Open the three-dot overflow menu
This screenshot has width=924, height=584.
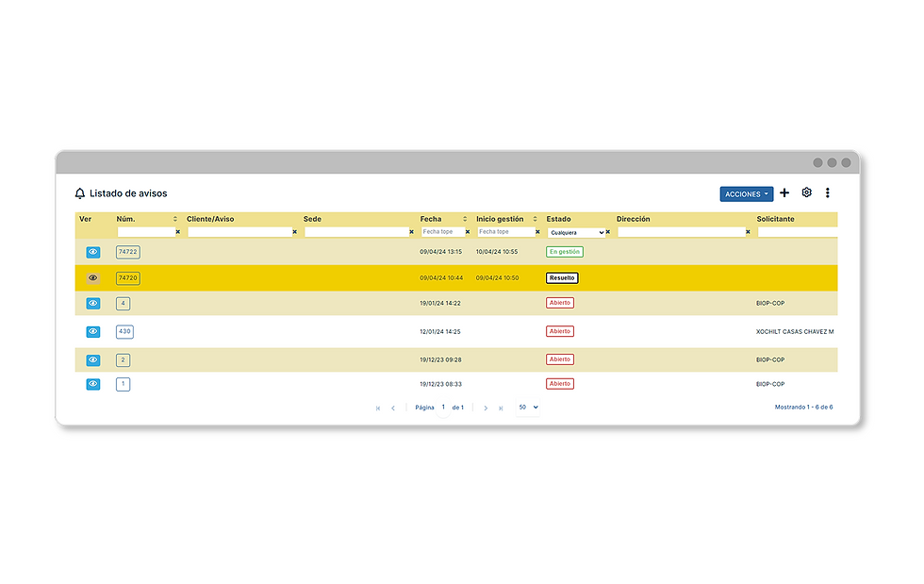click(828, 192)
